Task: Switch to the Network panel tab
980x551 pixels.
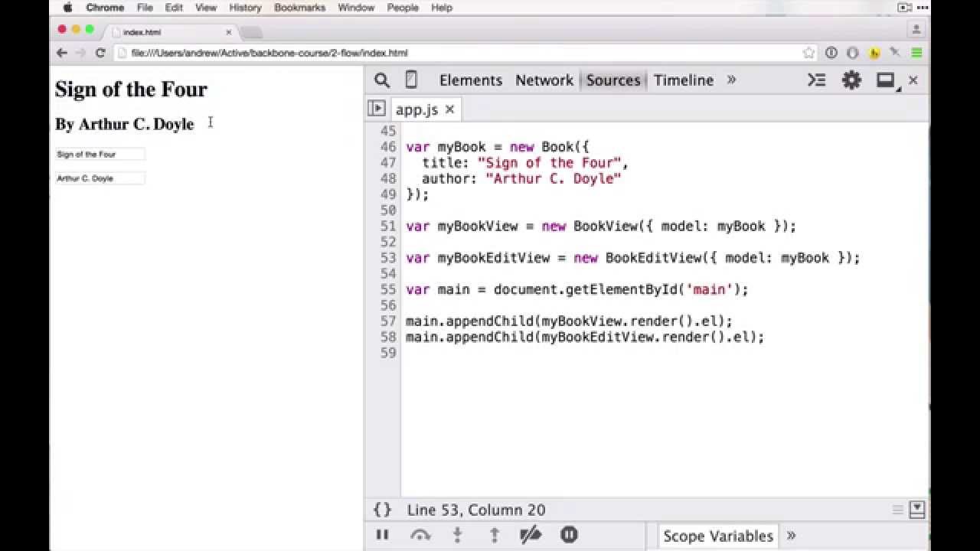Action: [x=544, y=80]
